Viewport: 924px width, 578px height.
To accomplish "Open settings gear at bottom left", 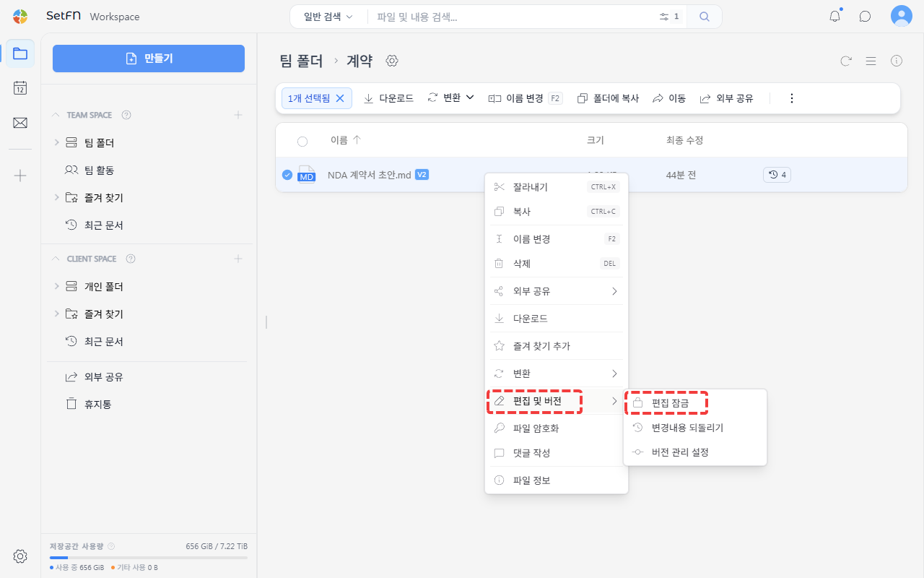I will [x=20, y=556].
